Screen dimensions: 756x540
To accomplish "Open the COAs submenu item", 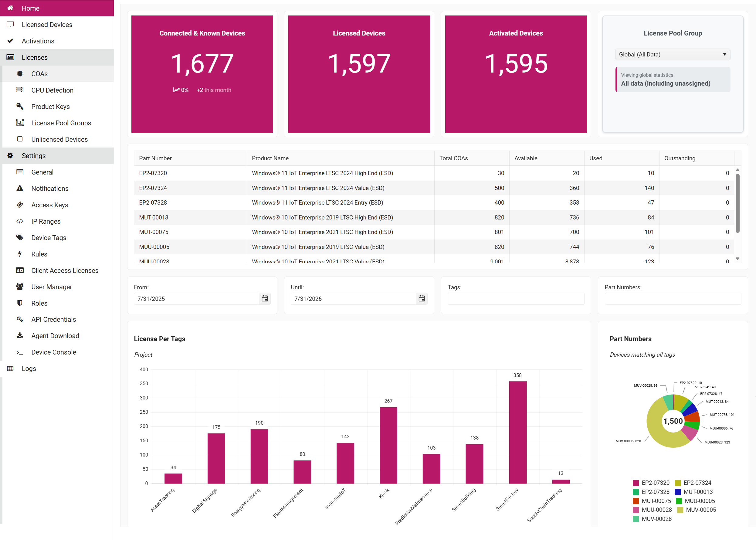I will pos(58,73).
